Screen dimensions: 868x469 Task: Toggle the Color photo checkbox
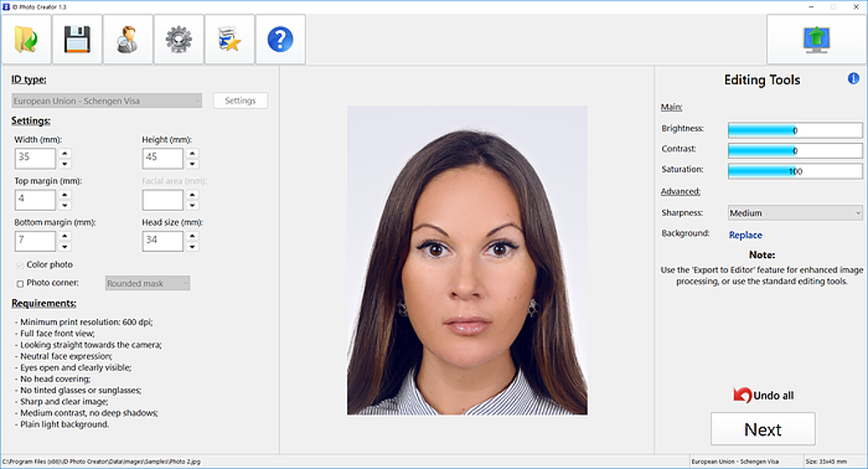pos(20,266)
